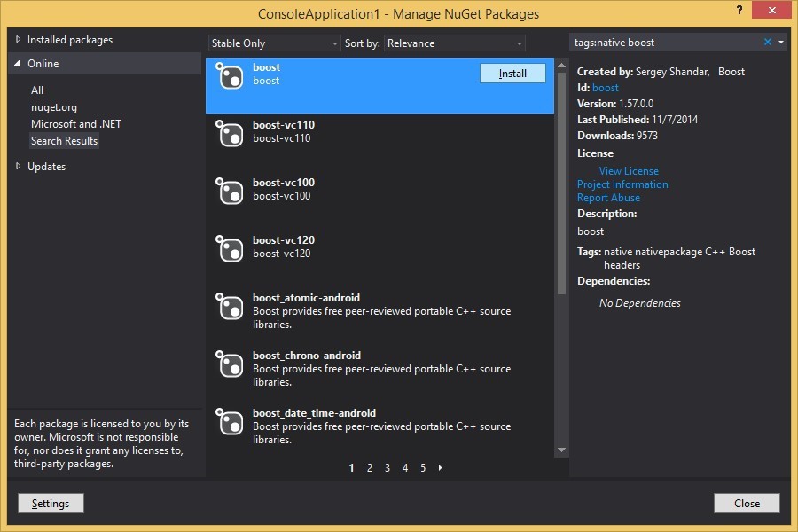Click the package list scrollbar thumb
Viewport: 798px width, 532px height.
pos(561,184)
